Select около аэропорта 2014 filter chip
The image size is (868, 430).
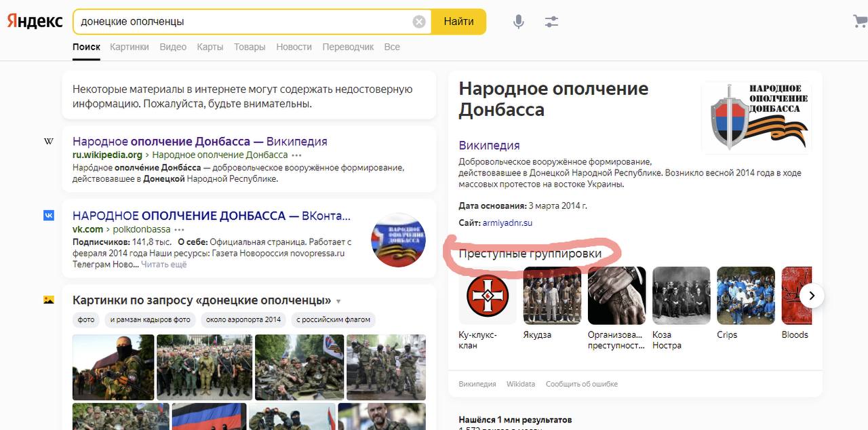243,319
